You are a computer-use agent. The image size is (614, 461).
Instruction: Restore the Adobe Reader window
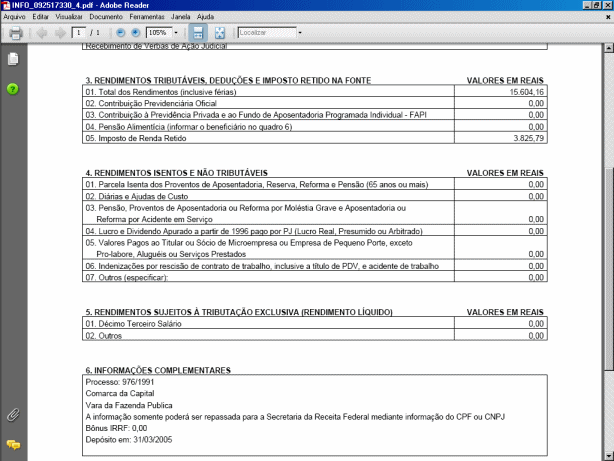pyautogui.click(x=596, y=5)
